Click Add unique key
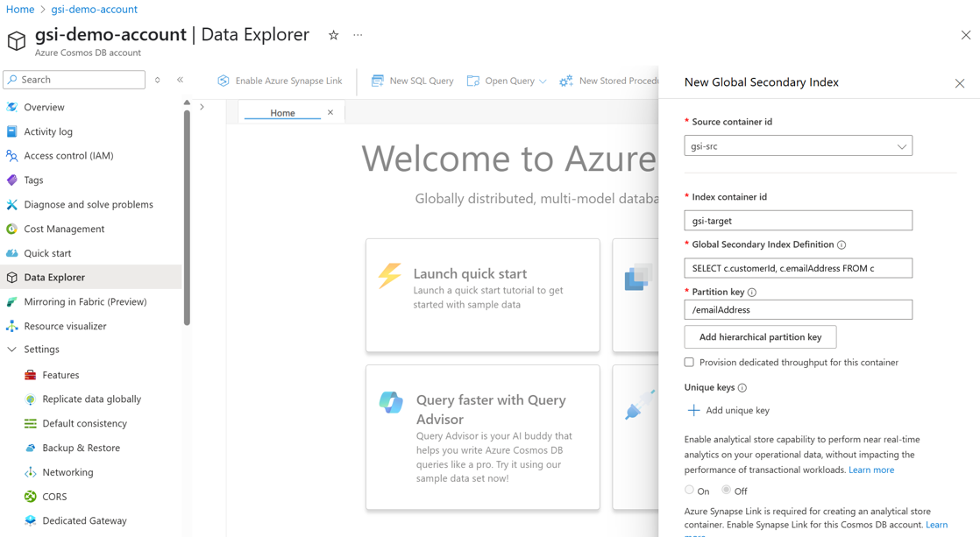The width and height of the screenshot is (980, 537). pos(728,410)
